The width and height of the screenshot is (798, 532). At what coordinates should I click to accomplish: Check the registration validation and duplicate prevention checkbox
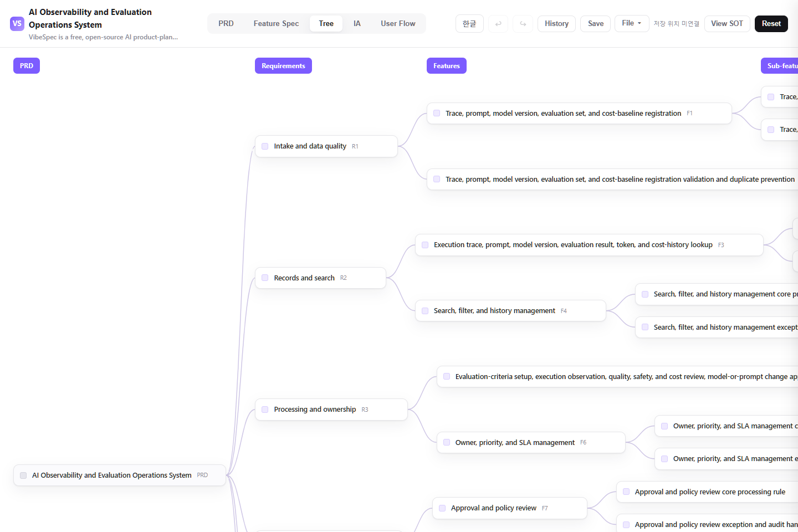[437, 179]
